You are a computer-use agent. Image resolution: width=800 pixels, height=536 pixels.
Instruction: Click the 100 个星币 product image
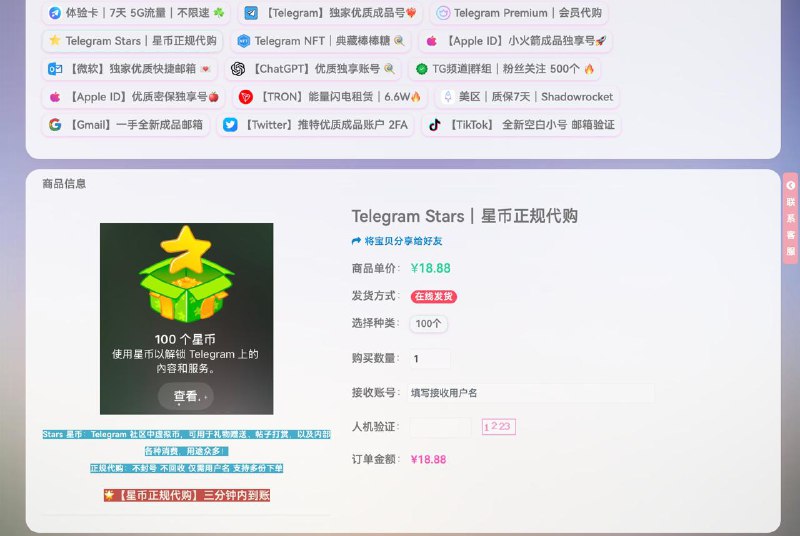(186, 318)
